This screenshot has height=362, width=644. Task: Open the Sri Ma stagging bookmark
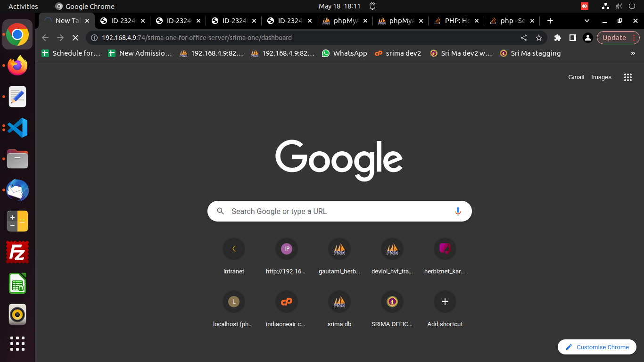530,53
